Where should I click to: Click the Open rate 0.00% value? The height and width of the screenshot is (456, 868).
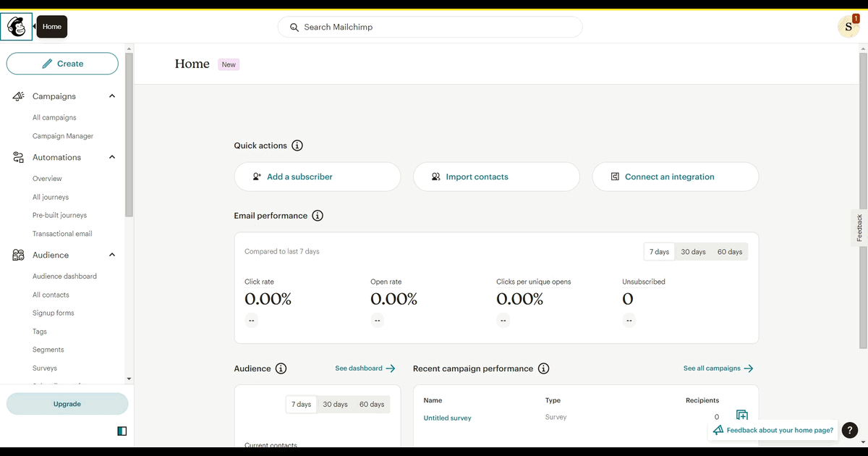point(394,299)
